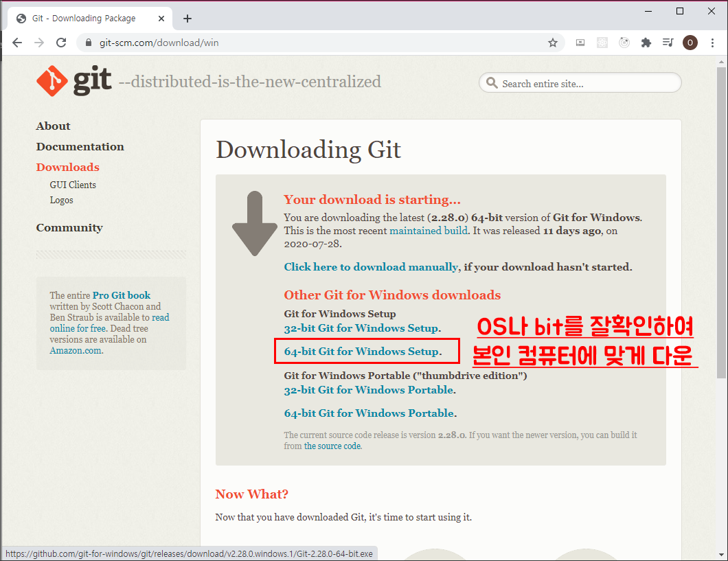728x561 pixels.
Task: Open the media control playlist icon
Action: pos(668,43)
